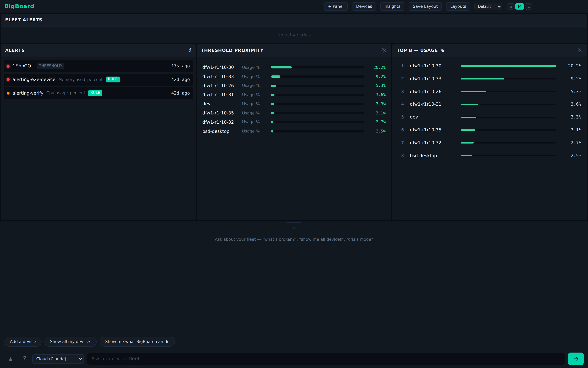Click the 9.2% value in Top 8 panel
The image size is (588, 368).
click(576, 79)
